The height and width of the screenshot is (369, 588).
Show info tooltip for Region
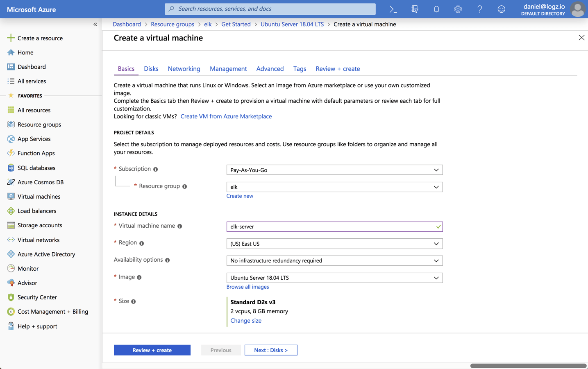(x=141, y=243)
